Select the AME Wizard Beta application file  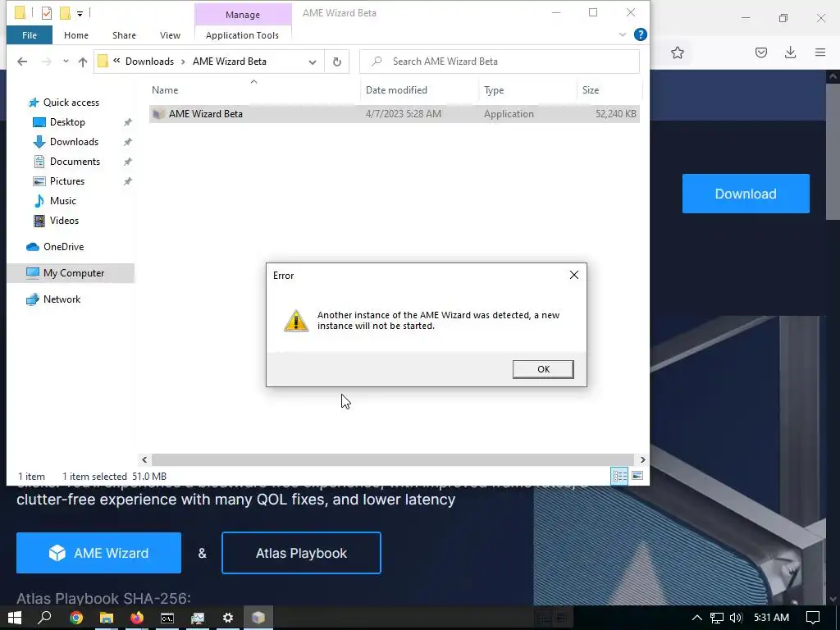394,113
